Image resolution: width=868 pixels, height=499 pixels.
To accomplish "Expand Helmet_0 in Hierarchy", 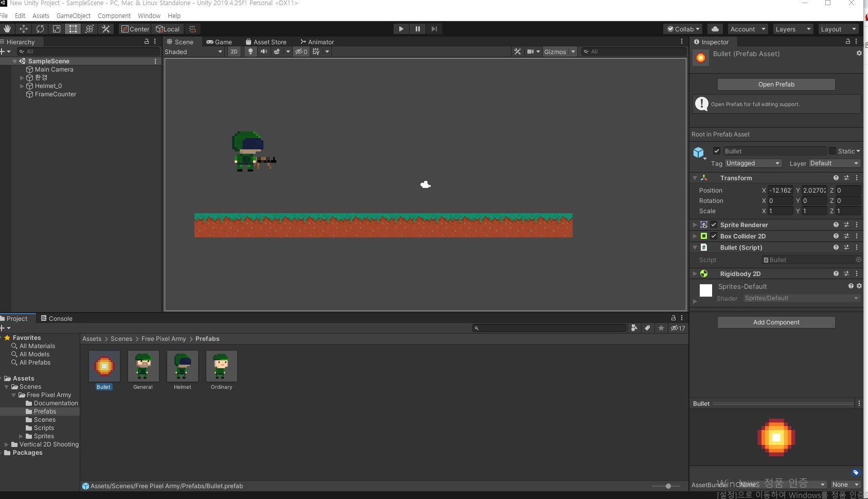I will (x=22, y=86).
